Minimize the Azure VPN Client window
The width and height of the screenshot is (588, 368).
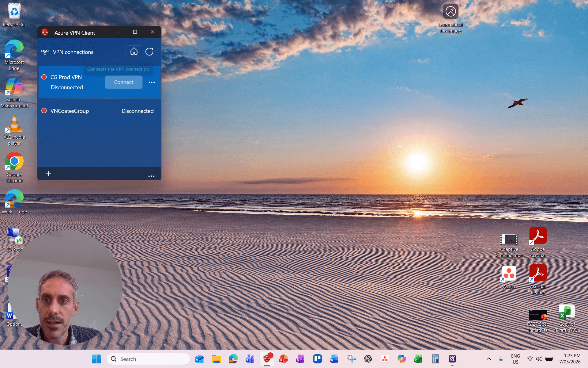click(x=118, y=32)
